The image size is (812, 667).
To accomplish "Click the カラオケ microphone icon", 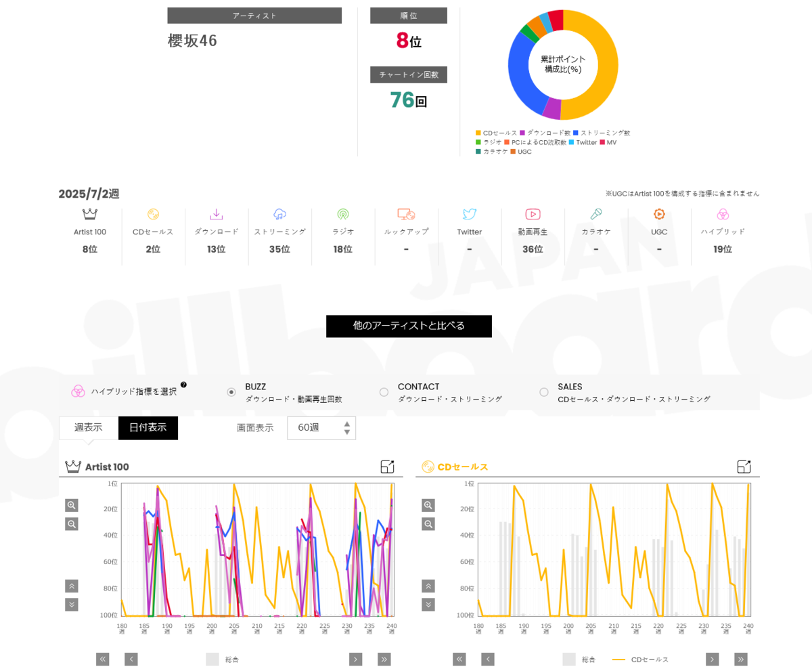I will tap(596, 214).
